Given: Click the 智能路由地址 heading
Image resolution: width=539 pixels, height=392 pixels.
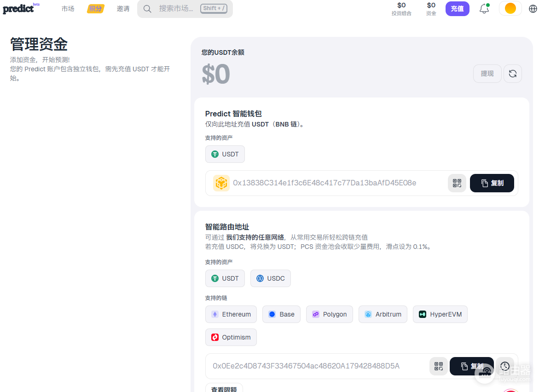Looking at the screenshot, I should 227,227.
